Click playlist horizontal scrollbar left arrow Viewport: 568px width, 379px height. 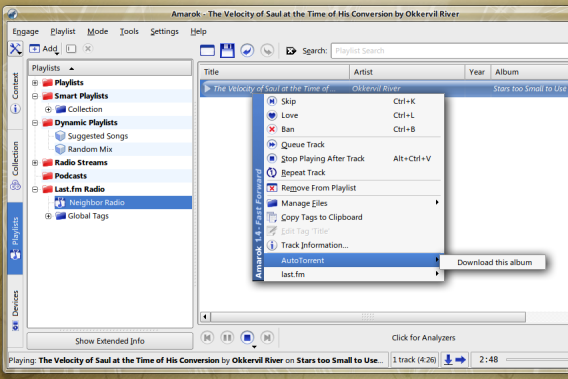(x=205, y=317)
